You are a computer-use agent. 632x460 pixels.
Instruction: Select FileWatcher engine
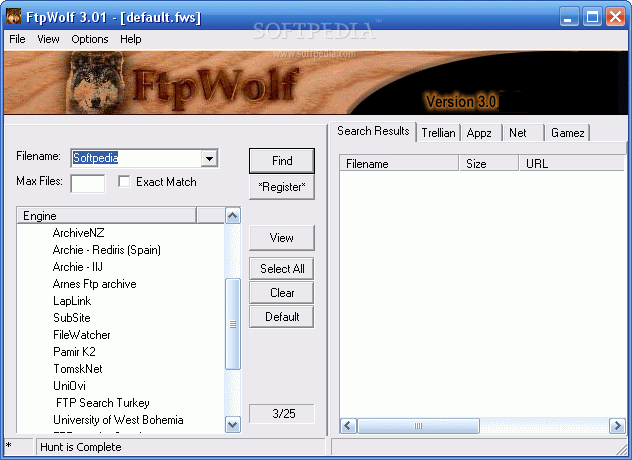tap(82, 335)
